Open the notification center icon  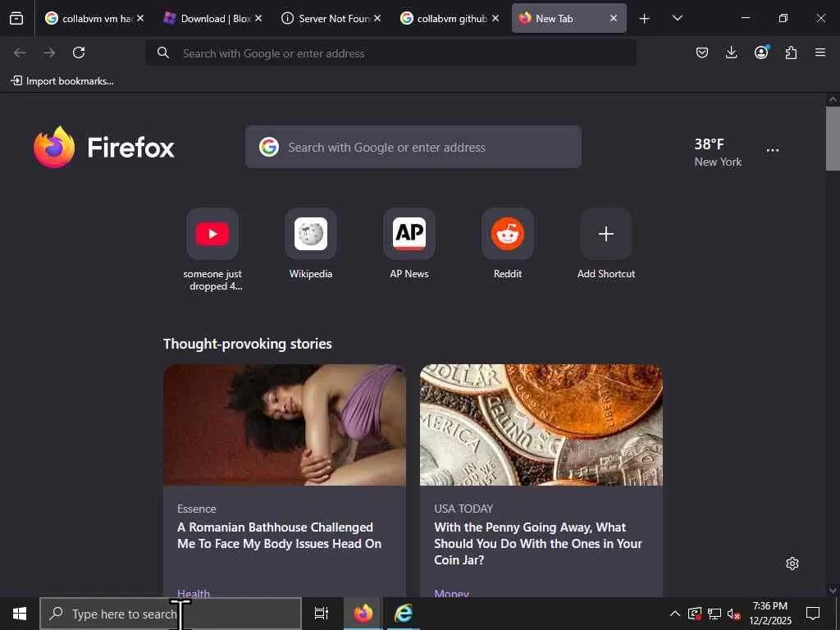pos(813,614)
